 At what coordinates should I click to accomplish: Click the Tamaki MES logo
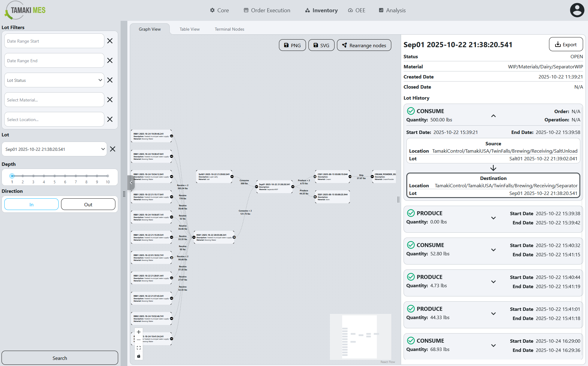(25, 10)
